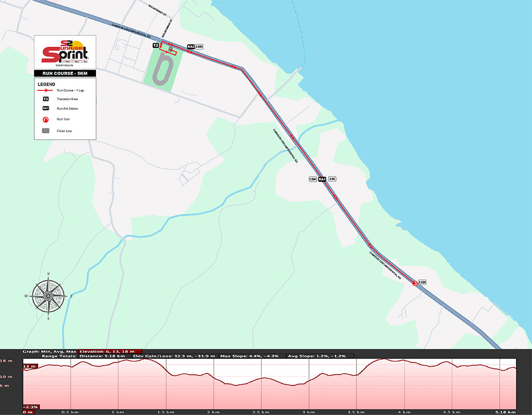The height and width of the screenshot is (415, 532).
Task: Click the RA1 aid station marker on road
Action: (x=322, y=179)
